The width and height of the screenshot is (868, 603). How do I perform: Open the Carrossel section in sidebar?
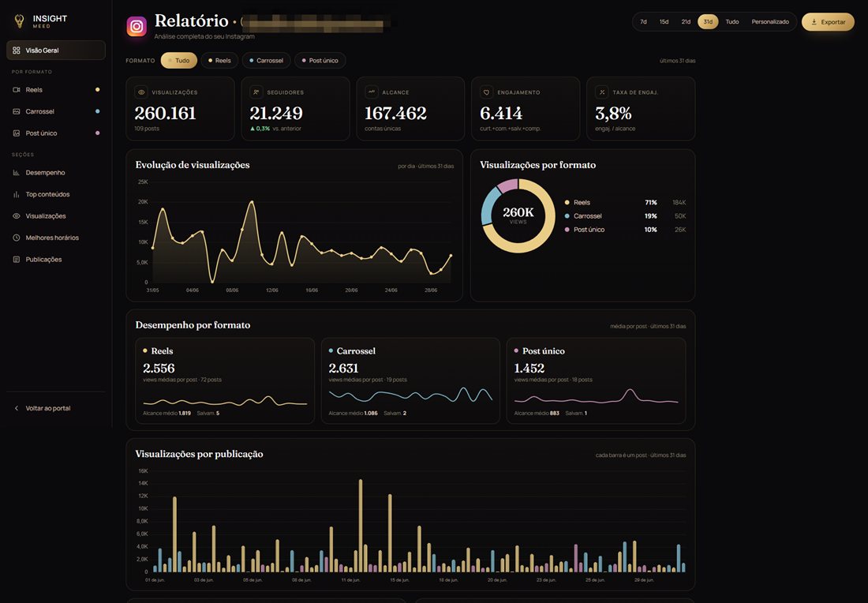(x=56, y=111)
